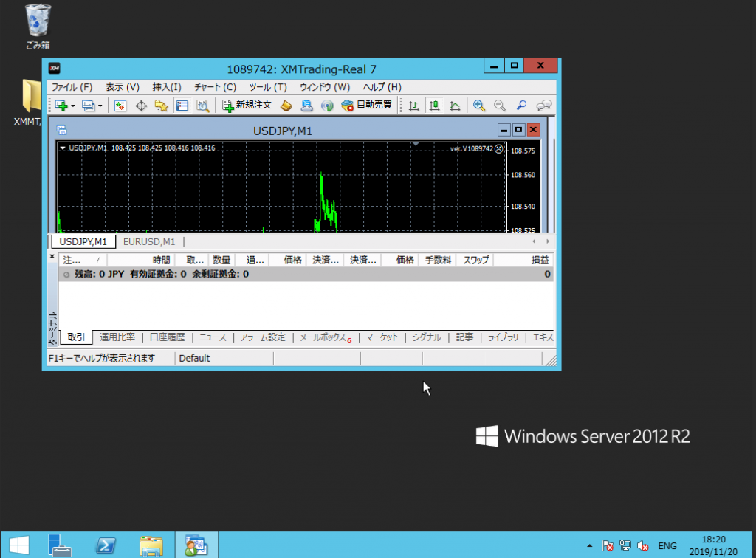Open File Explorer from the taskbar
Image resolution: width=756 pixels, height=558 pixels.
point(151,545)
